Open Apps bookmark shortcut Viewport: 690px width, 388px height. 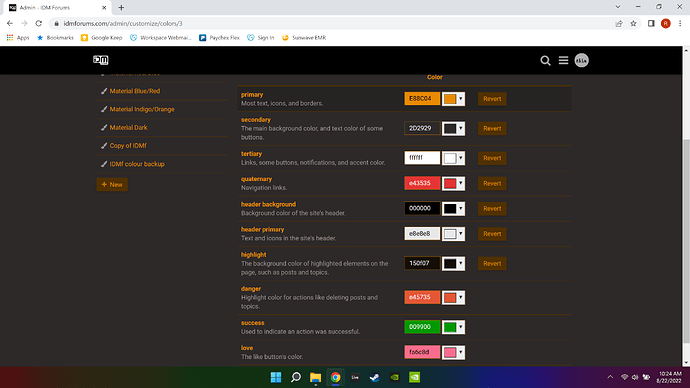tap(18, 38)
